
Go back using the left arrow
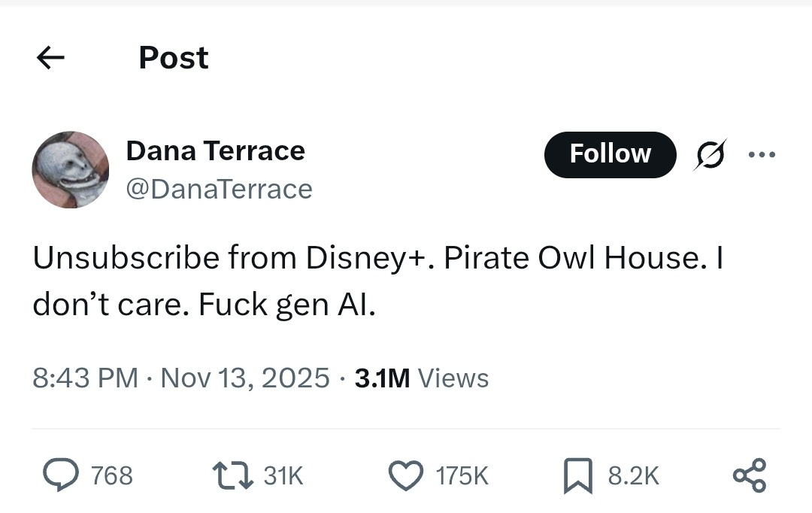(x=51, y=57)
